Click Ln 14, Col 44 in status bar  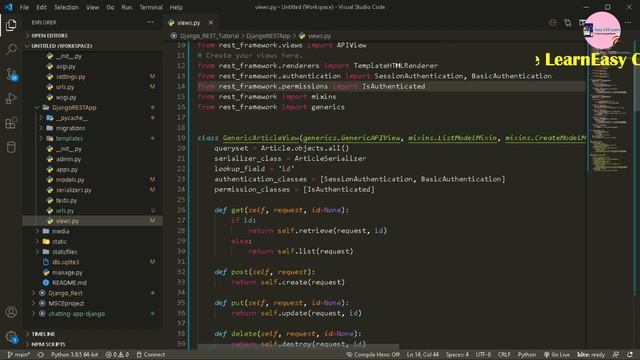(422, 355)
